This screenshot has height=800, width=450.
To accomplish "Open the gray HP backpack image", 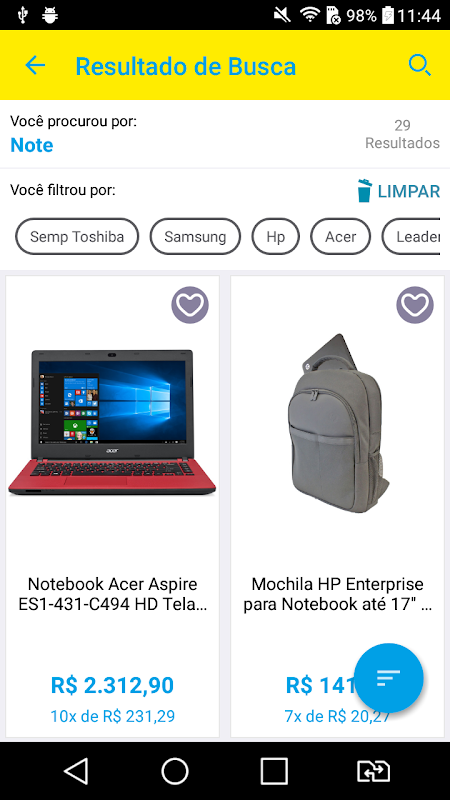I will tap(337, 416).
